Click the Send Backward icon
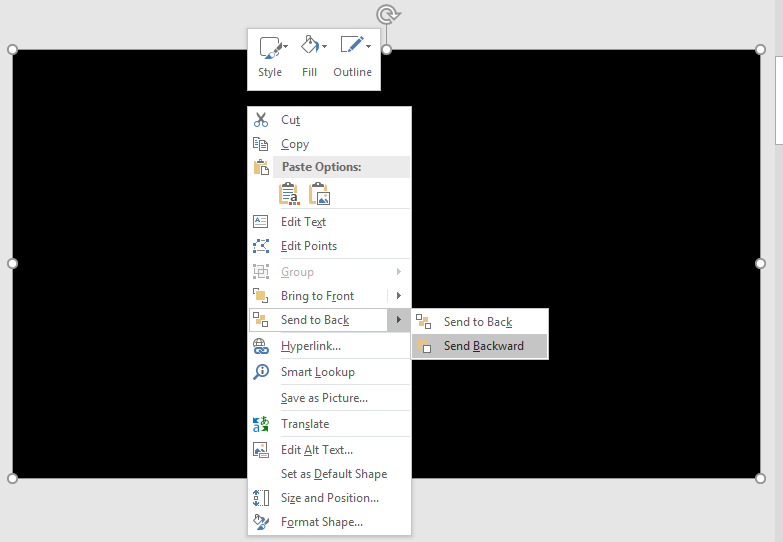Image resolution: width=783 pixels, height=542 pixels. point(424,346)
